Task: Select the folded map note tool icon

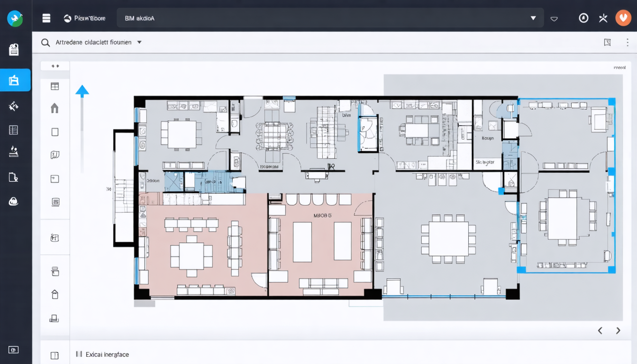Action: point(55,155)
